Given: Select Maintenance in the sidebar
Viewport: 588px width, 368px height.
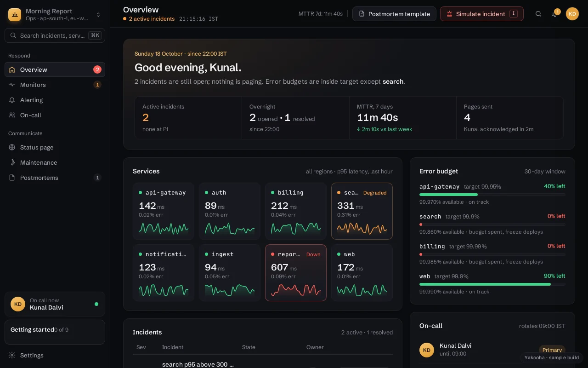Looking at the screenshot, I should (55, 162).
